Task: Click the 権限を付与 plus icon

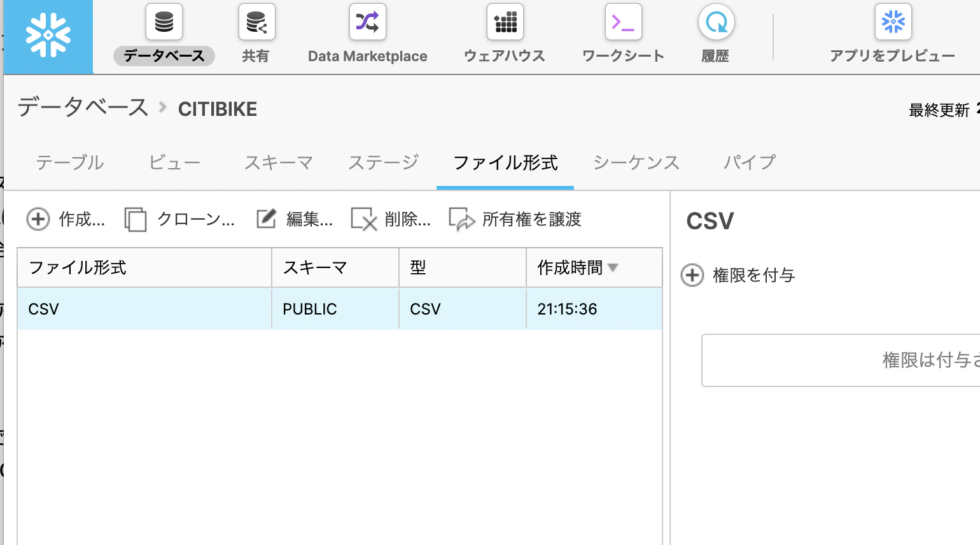Action: pos(692,275)
